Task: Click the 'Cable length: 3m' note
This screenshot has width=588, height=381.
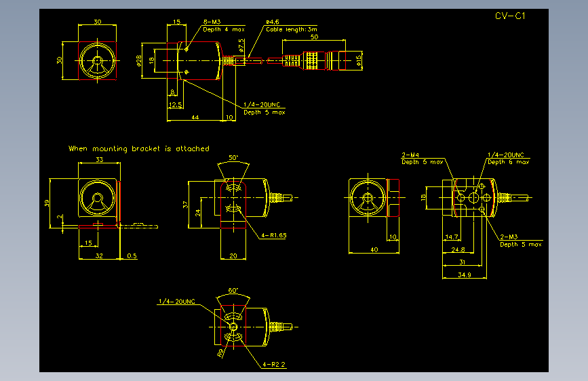Action: (292, 29)
